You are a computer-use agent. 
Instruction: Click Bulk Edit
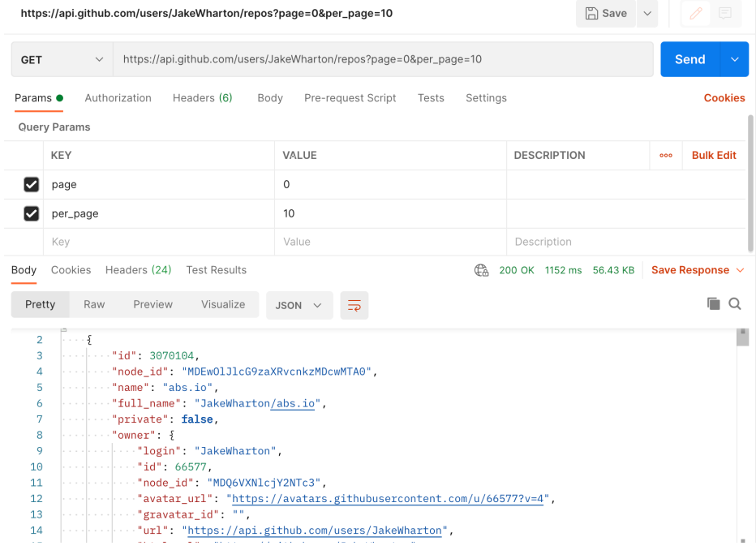tap(714, 155)
